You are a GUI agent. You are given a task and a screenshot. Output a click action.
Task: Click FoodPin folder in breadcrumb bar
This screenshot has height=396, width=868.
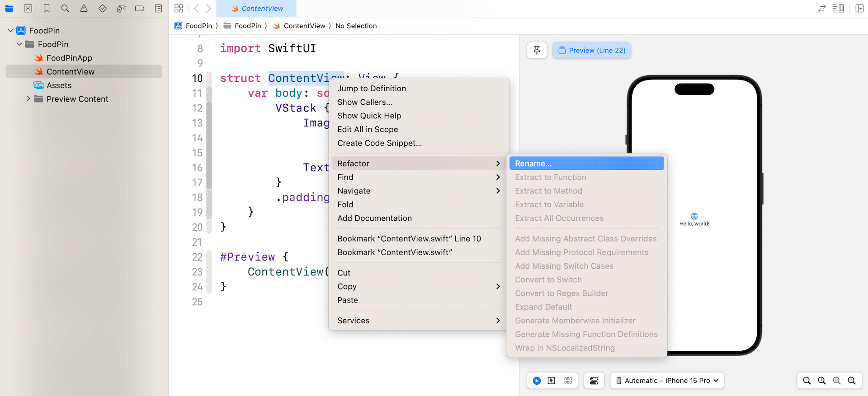pos(242,26)
